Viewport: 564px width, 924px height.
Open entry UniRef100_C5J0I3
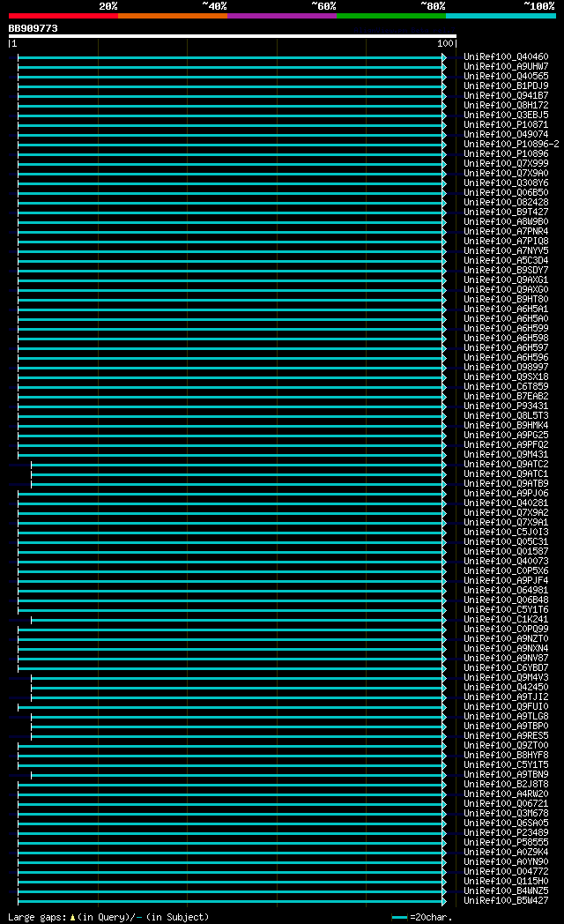[x=506, y=533]
